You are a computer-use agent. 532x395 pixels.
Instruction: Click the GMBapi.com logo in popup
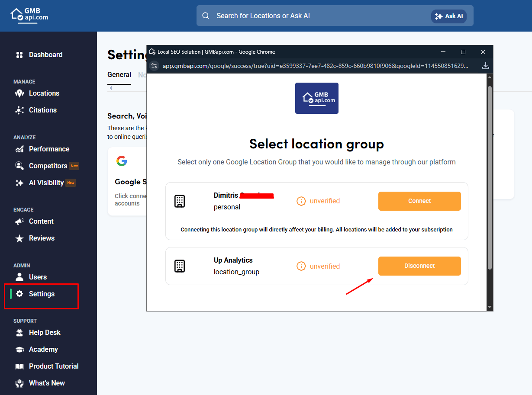pyautogui.click(x=317, y=98)
